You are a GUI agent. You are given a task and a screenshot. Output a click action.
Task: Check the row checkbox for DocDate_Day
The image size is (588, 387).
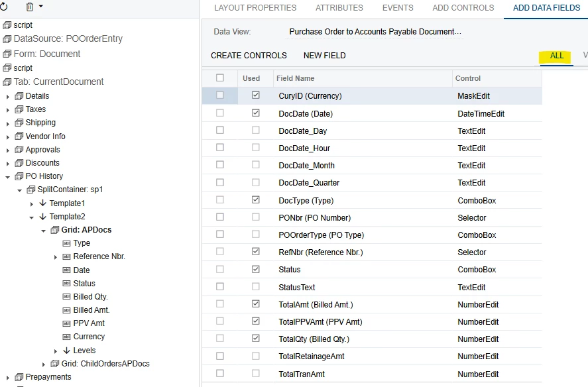(x=219, y=130)
